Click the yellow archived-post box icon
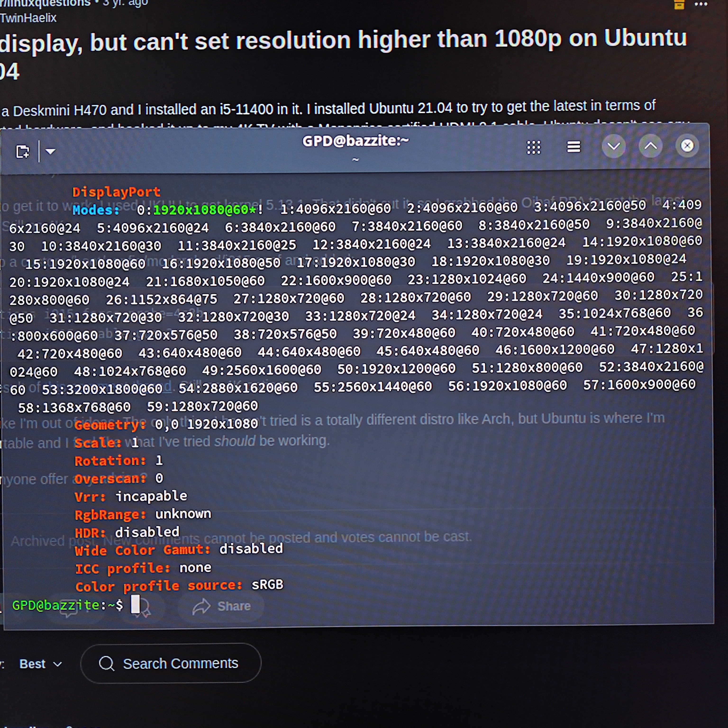This screenshot has height=728, width=728. coord(679,5)
